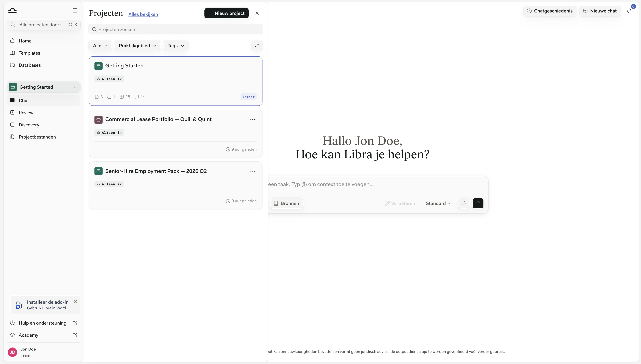Click the Verbeteren button
This screenshot has width=641, height=364.
click(x=400, y=203)
